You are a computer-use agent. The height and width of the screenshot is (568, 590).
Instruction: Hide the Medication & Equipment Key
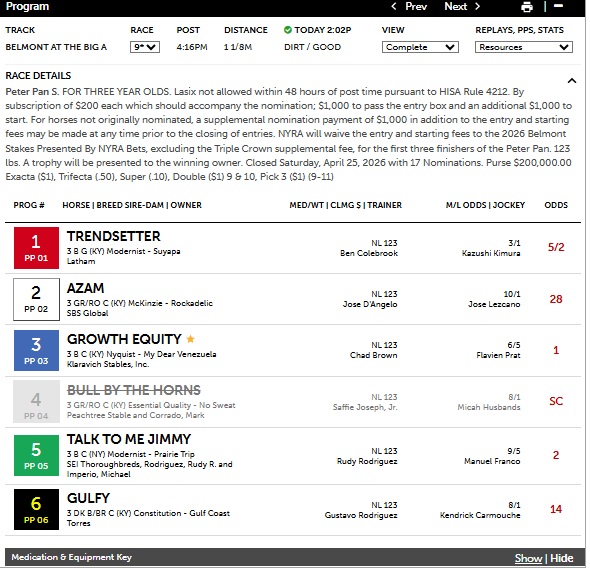pos(562,558)
